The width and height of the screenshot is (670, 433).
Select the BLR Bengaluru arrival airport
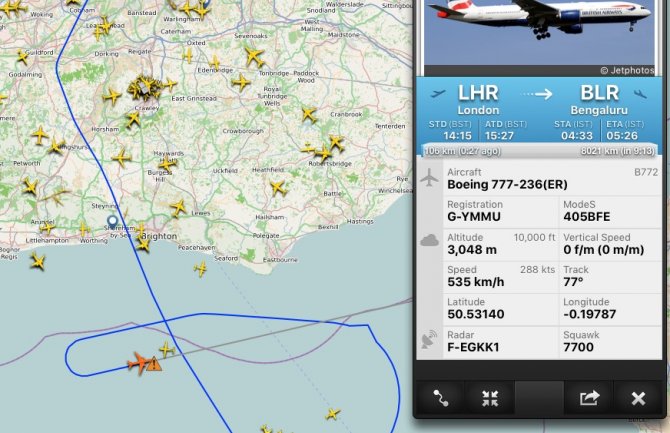(x=599, y=100)
